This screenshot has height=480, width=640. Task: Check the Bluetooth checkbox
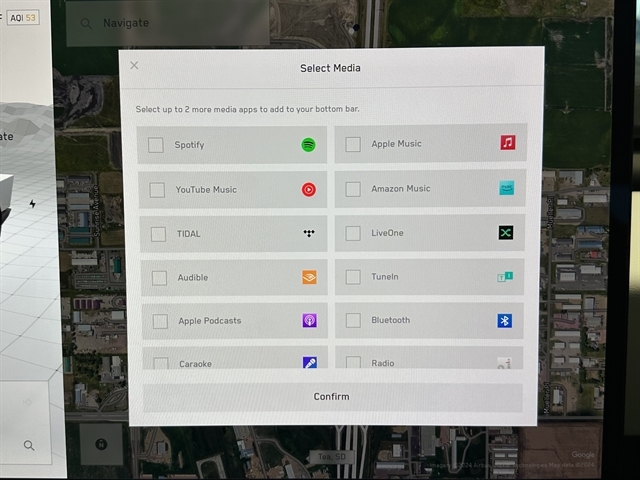click(353, 320)
